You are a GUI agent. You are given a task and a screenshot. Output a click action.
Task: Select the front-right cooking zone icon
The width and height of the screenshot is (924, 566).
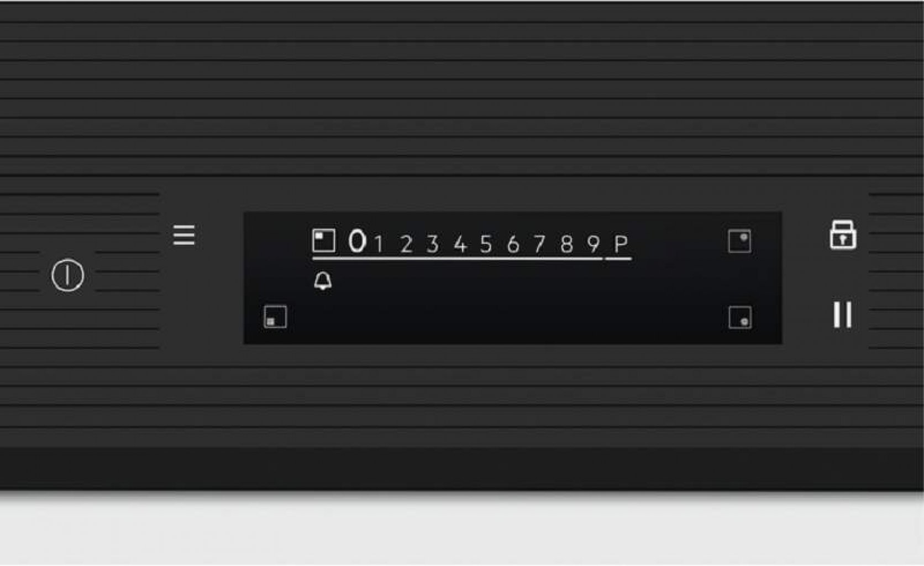[x=740, y=317]
